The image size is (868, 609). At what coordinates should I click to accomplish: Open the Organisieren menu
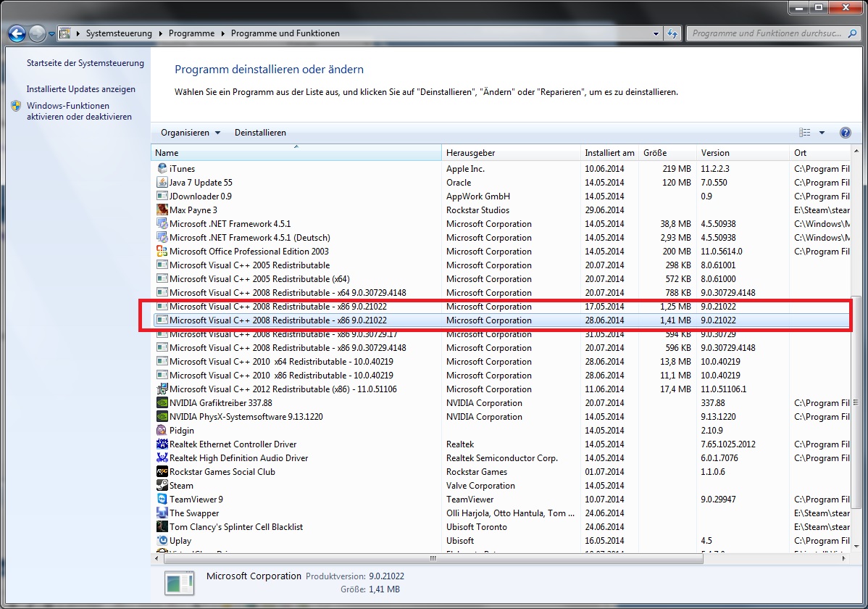tap(191, 133)
